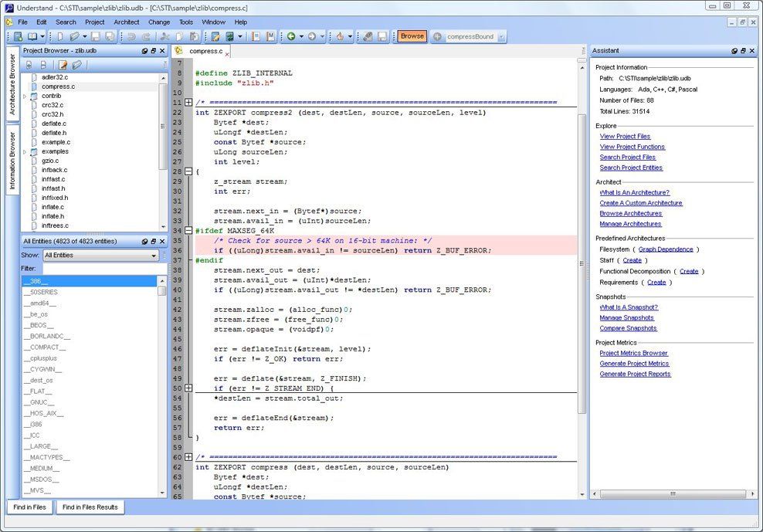Viewport: 763px width, 532px height.
Task: Undo the last edit with the toolbar icon
Action: 132,36
